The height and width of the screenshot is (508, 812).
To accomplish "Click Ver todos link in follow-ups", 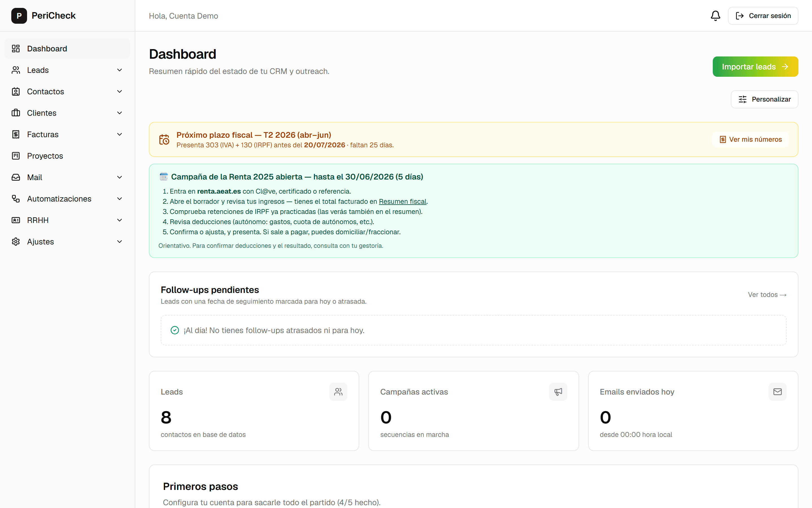I will pyautogui.click(x=767, y=295).
